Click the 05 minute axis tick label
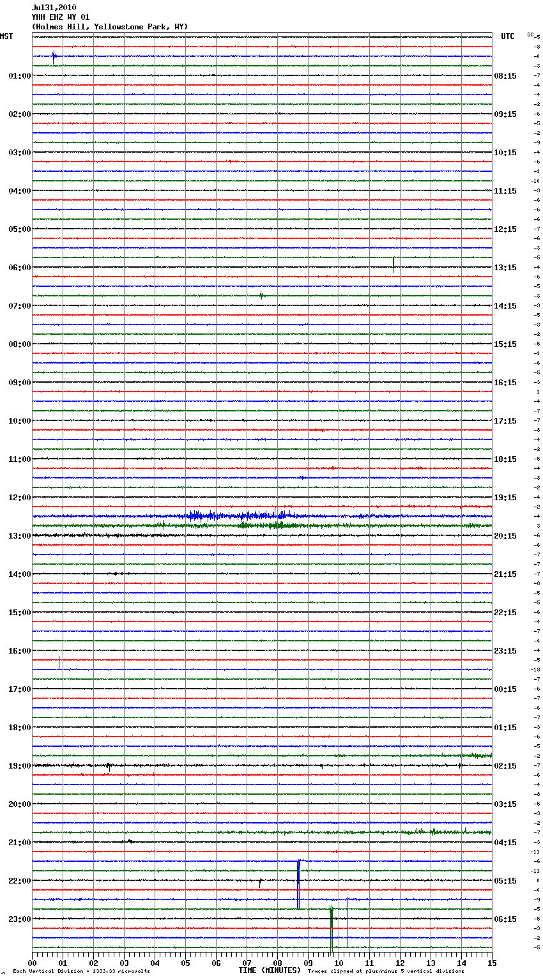Screen dimensions: 543x980 (x=186, y=963)
